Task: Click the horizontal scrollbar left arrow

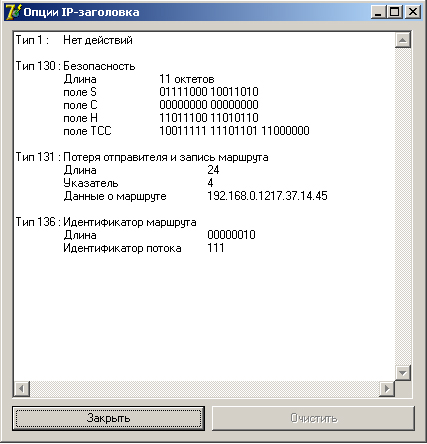Action: pos(22,389)
